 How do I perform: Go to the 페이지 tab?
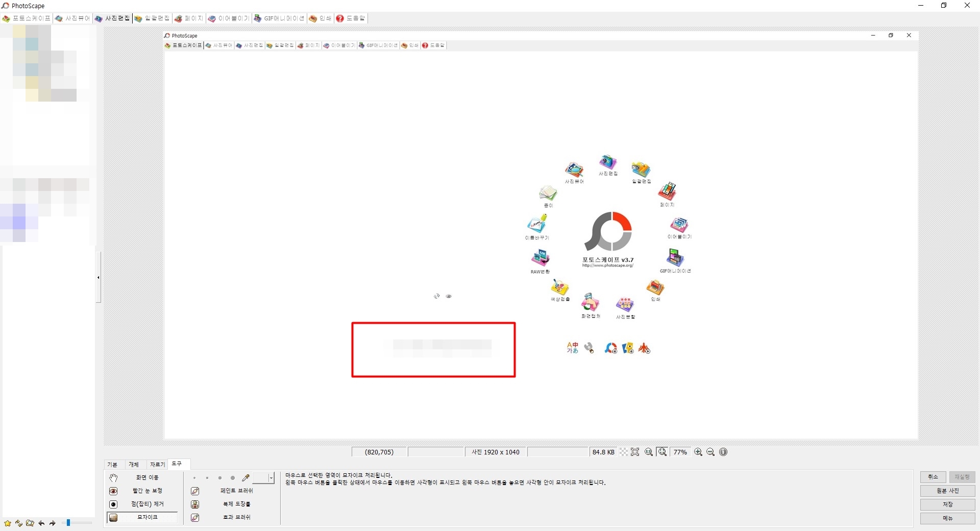[189, 18]
